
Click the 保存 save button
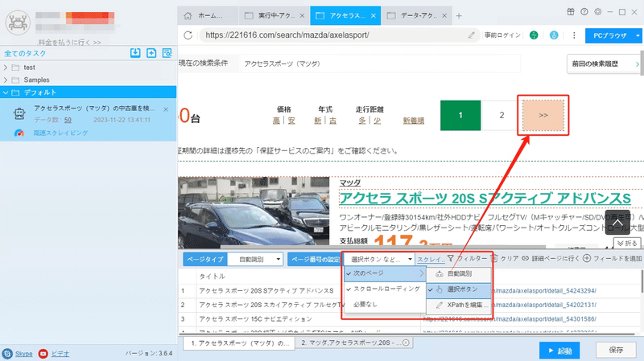[x=616, y=350]
